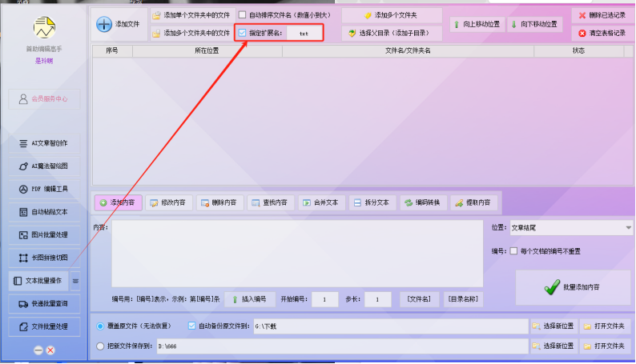Click the blue plus 添加文件 button
This screenshot has height=364, width=636.
click(119, 24)
